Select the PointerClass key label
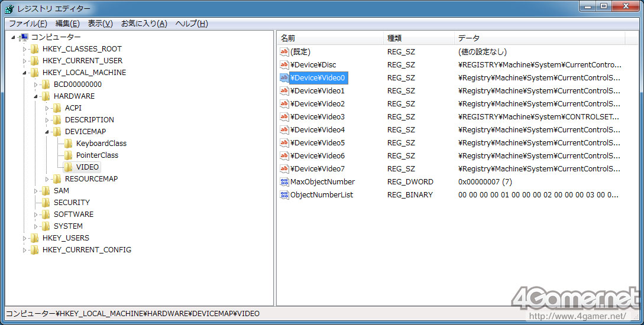Viewport: 644px width, 325px height. [97, 155]
